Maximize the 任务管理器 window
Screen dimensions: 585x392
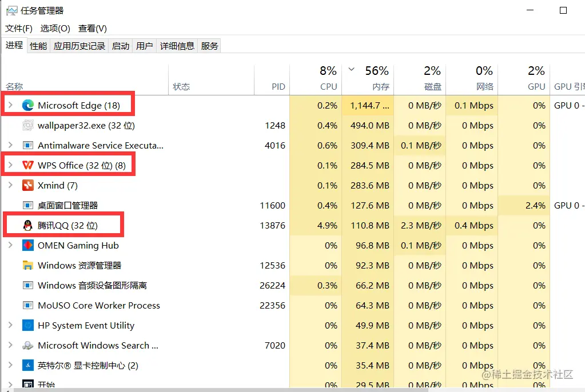pyautogui.click(x=563, y=10)
